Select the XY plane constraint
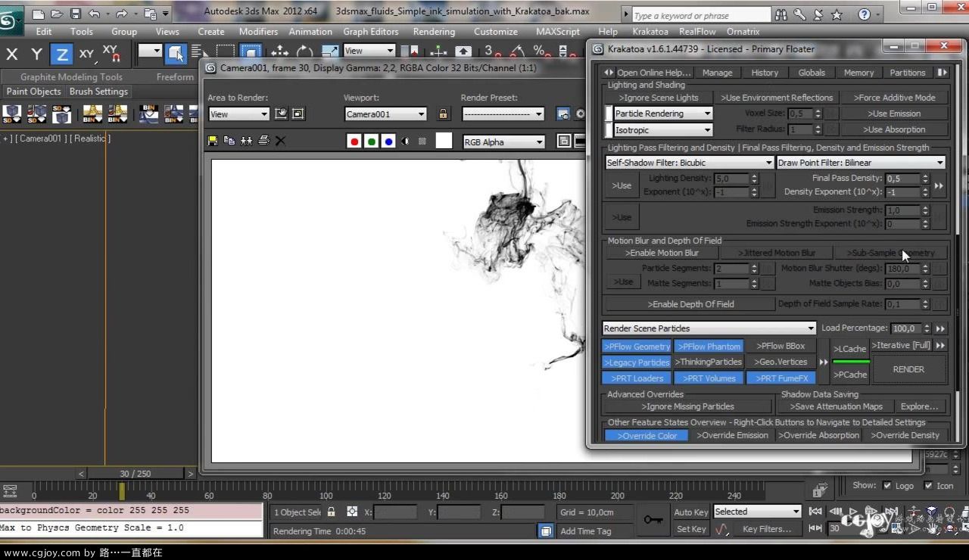969x560 pixels. pos(86,54)
